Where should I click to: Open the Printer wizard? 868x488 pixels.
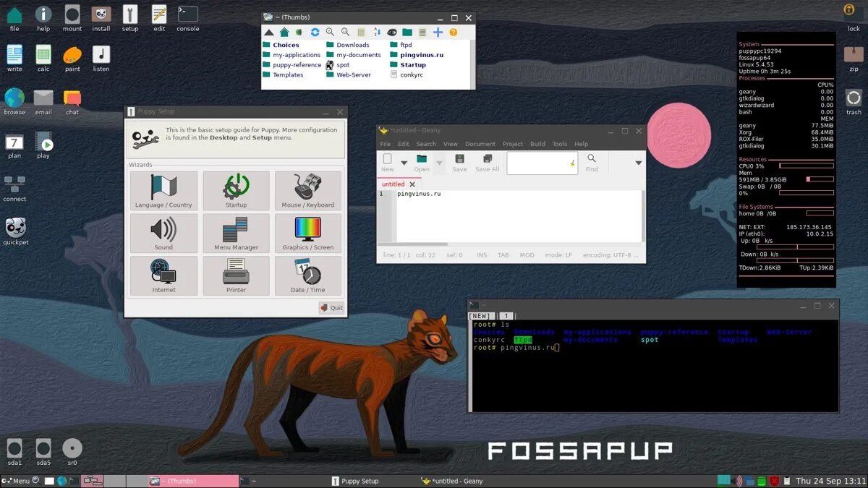236,276
